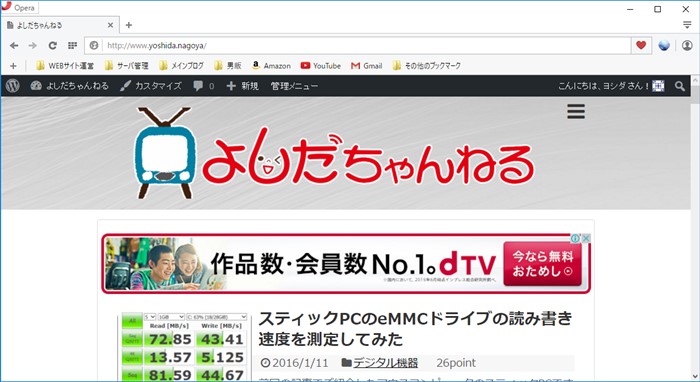The image size is (700, 382).
Task: Open the 管理メニュー admin menu
Action: tap(294, 86)
